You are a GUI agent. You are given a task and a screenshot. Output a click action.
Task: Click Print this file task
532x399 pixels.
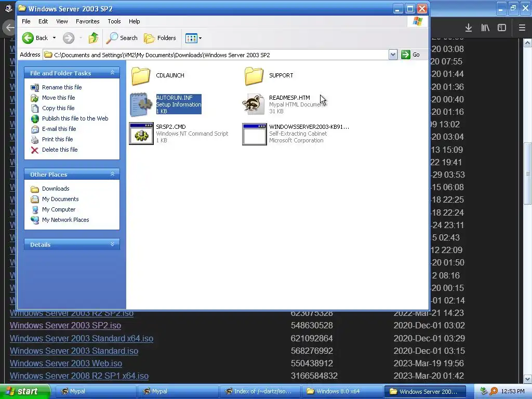point(57,139)
